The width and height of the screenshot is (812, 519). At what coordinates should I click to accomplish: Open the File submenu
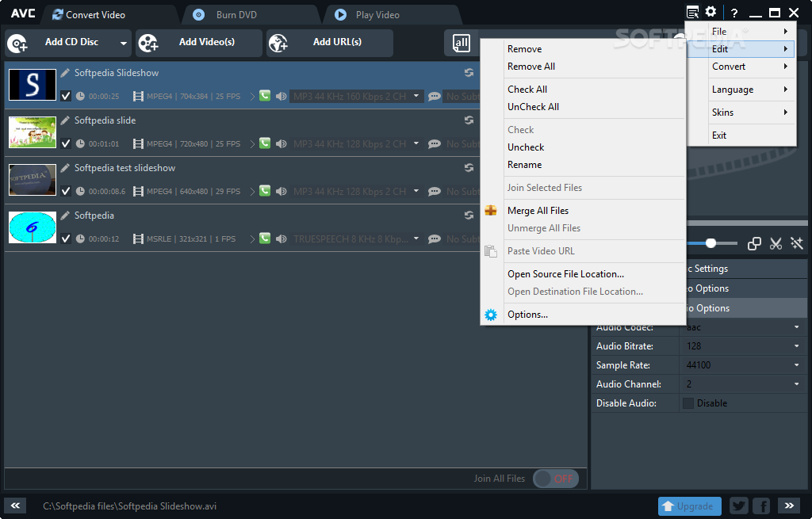tap(741, 32)
